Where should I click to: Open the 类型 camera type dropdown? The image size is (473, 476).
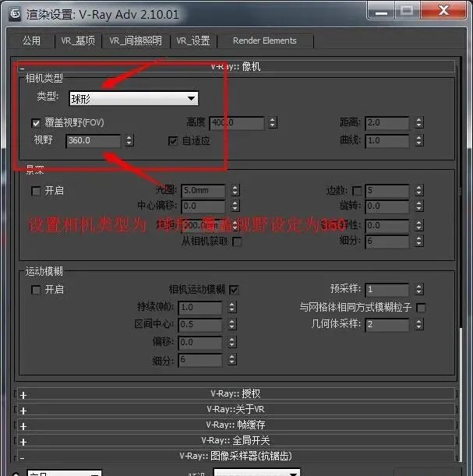click(133, 99)
